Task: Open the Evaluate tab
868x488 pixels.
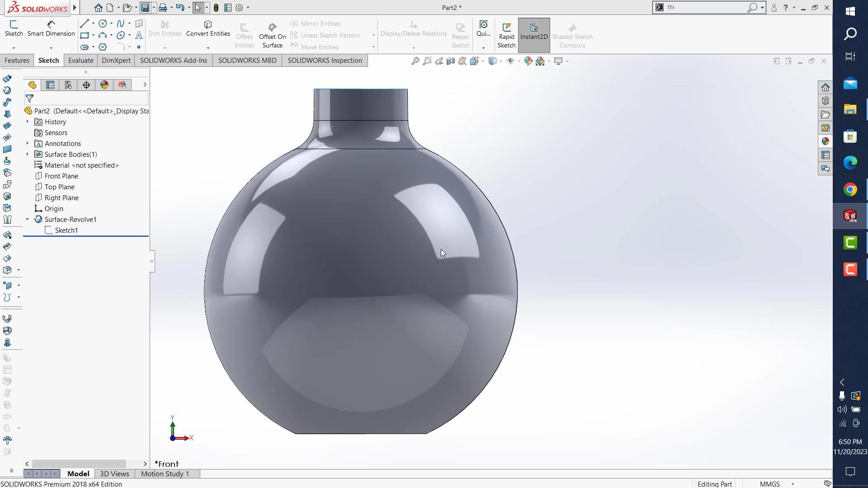Action: point(80,61)
